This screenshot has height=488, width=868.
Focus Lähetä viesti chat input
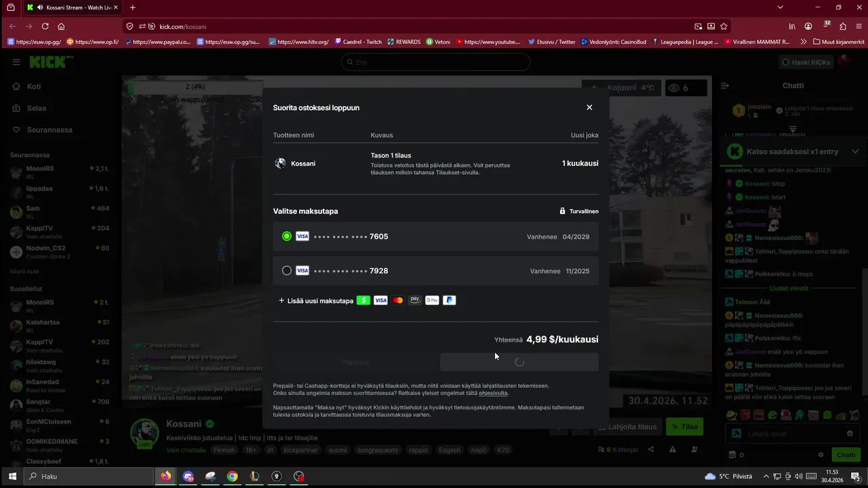(793, 434)
